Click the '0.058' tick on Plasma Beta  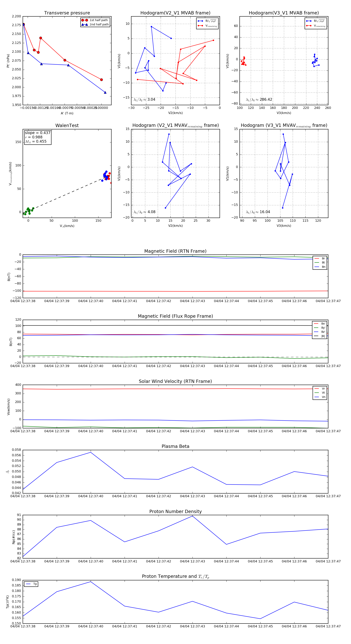pos(16,450)
